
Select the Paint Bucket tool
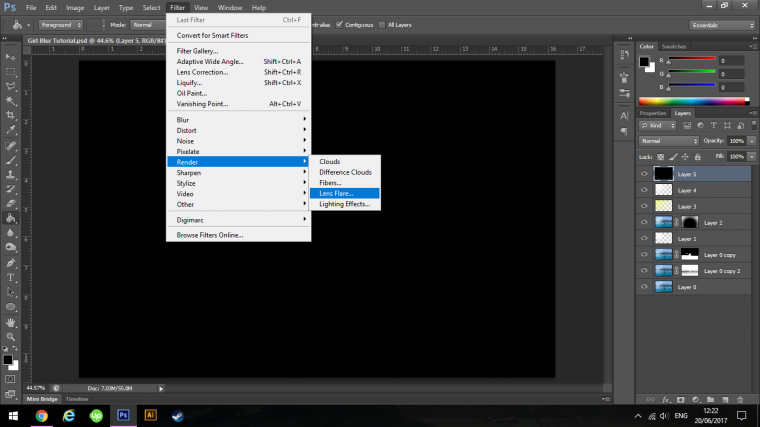tap(10, 218)
